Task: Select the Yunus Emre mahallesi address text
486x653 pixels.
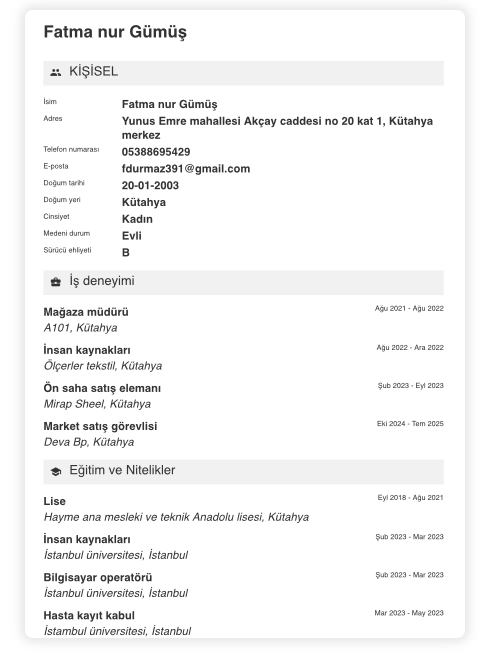Action: point(277,128)
